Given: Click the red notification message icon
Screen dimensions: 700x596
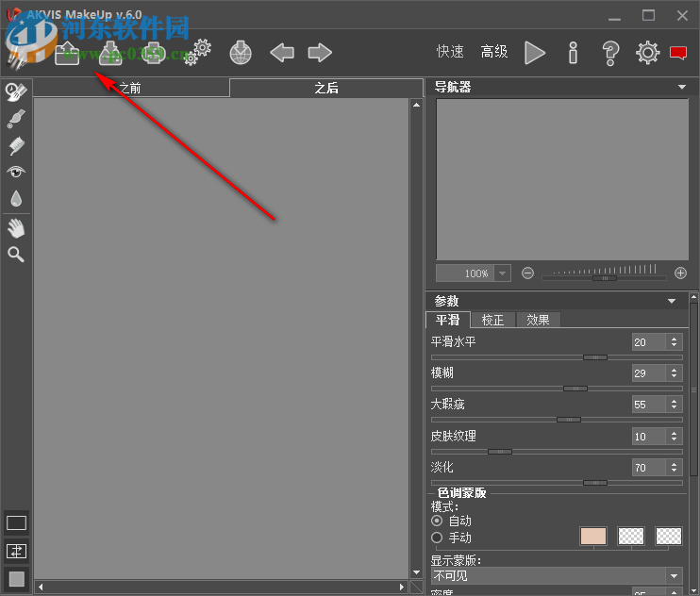Looking at the screenshot, I should coord(678,53).
